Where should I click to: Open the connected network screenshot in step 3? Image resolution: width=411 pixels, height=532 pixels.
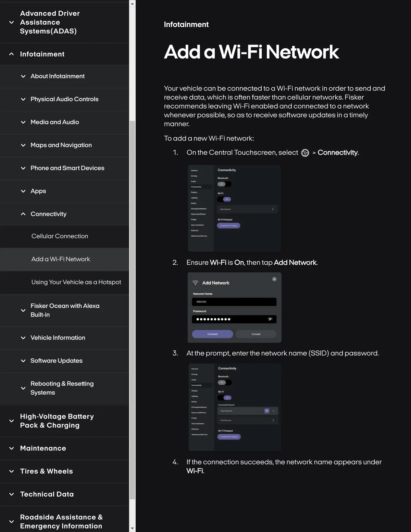235,407
